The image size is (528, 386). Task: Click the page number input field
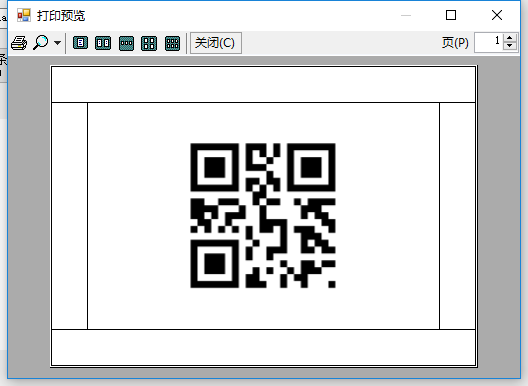click(x=489, y=43)
